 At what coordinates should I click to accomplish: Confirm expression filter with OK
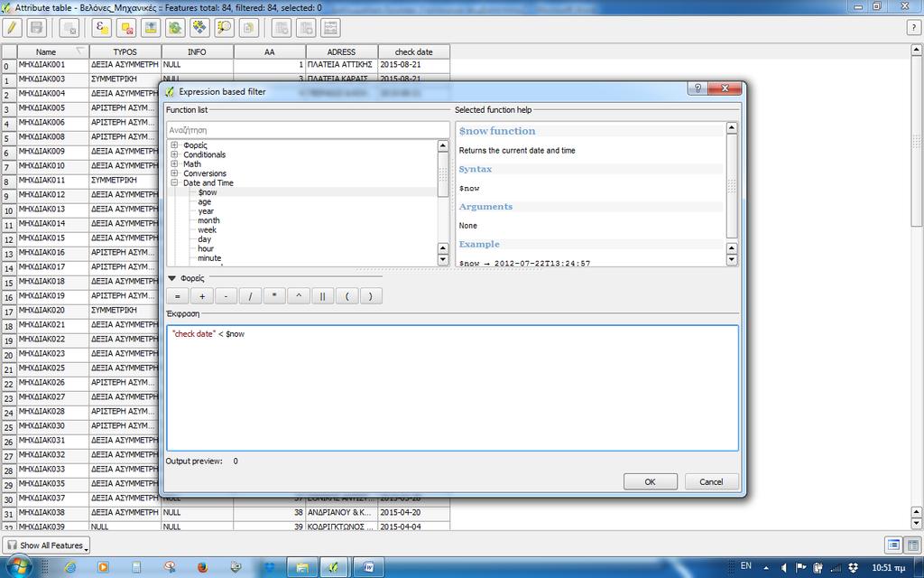[650, 482]
